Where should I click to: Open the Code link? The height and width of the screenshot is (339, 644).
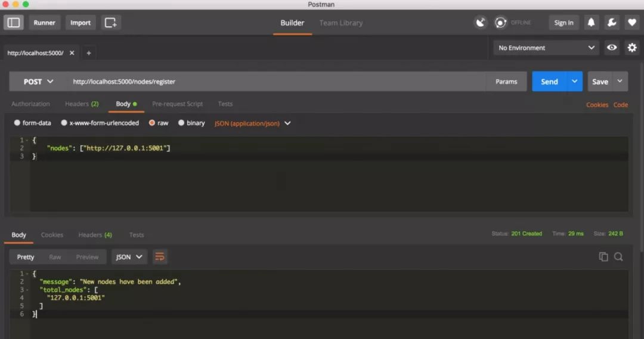pos(621,105)
